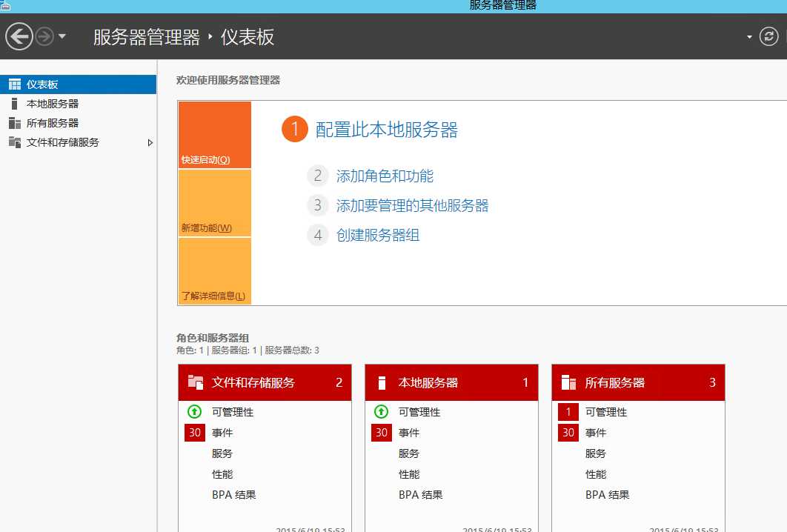Click the back navigation arrow

19,36
